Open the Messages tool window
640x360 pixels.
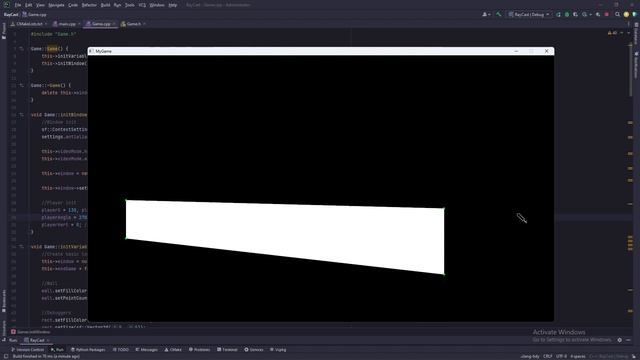(147, 350)
